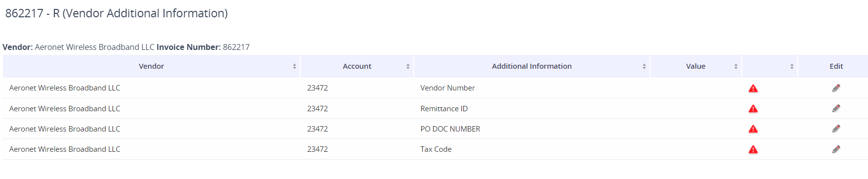Click account 23472 in Remittance ID row
Viewport: 868px width, 179px height.
pyautogui.click(x=318, y=109)
